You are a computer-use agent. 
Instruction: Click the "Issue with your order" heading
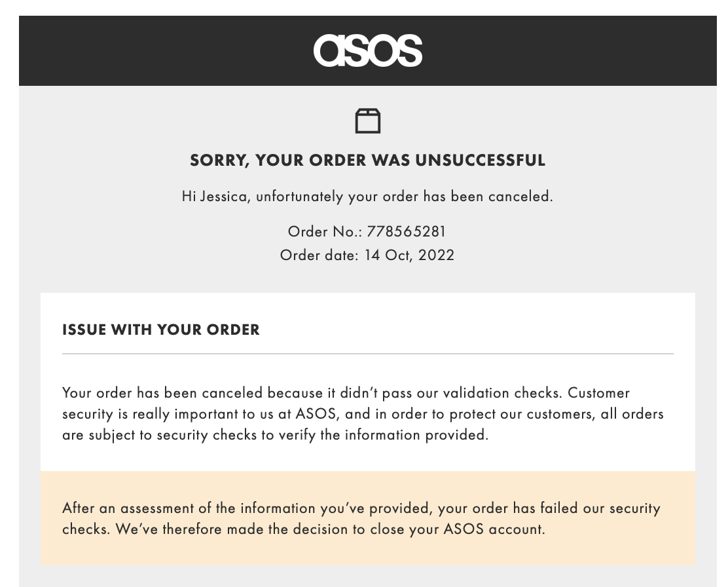pyautogui.click(x=161, y=330)
